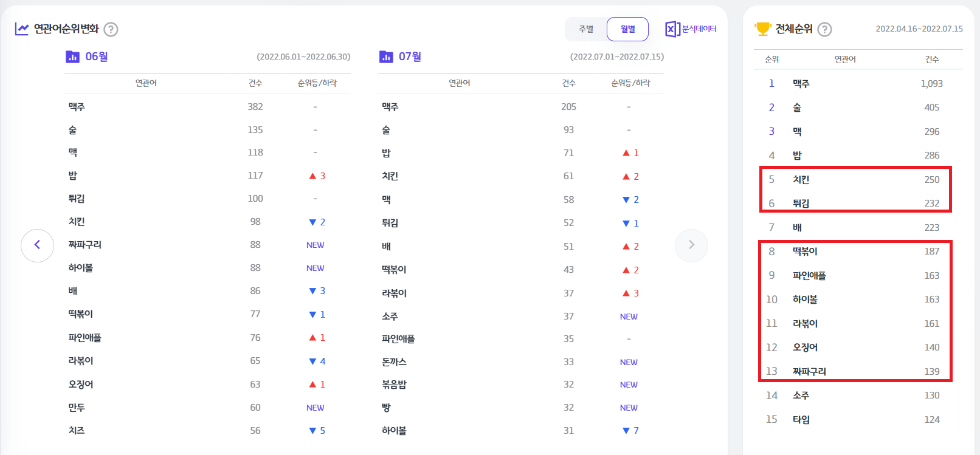The width and height of the screenshot is (980, 455).
Task: Click 떡볶이 ranked 8 in 전체순위
Action: coord(805,251)
